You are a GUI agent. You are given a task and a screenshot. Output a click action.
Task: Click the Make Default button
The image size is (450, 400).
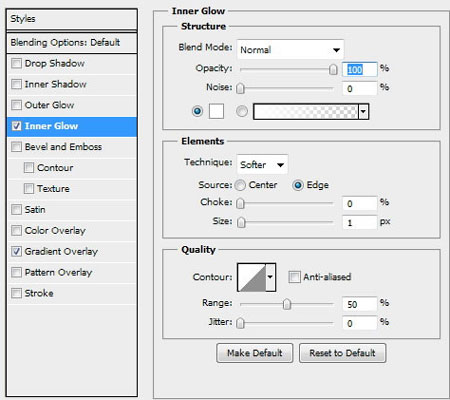click(x=255, y=353)
